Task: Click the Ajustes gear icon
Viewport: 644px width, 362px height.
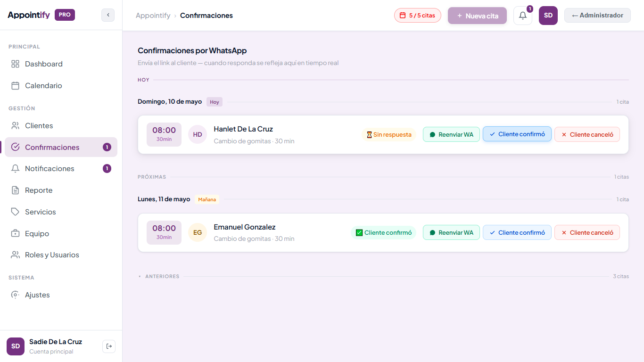Action: [x=16, y=295]
